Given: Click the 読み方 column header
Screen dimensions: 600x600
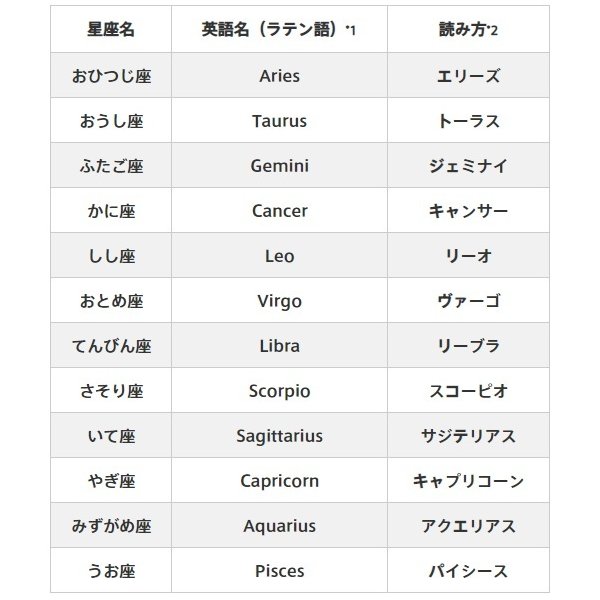Looking at the screenshot, I should (x=468, y=29).
